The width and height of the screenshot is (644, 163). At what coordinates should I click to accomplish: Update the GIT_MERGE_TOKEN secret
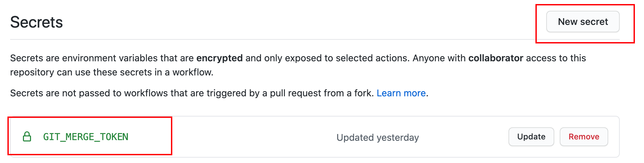click(x=531, y=137)
